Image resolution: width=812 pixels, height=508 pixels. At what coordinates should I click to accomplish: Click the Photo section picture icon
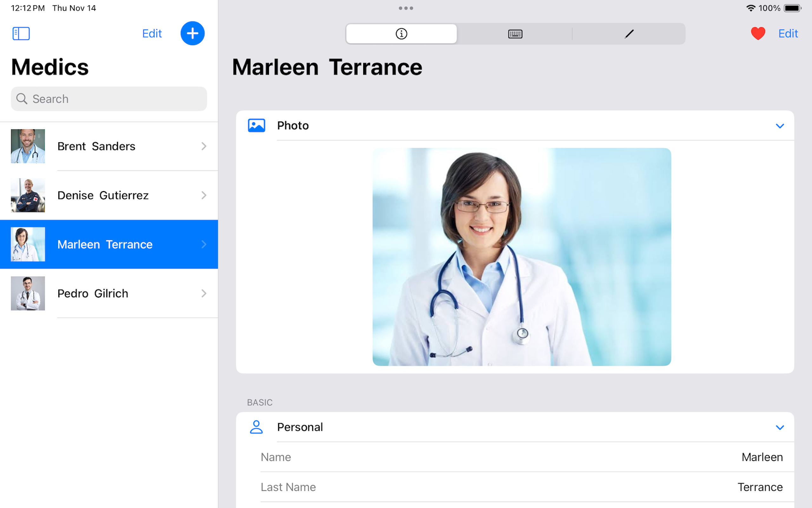(x=257, y=125)
